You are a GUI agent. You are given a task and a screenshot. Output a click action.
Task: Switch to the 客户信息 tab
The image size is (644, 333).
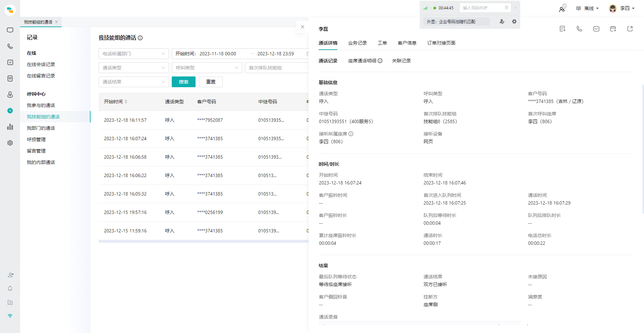(407, 43)
